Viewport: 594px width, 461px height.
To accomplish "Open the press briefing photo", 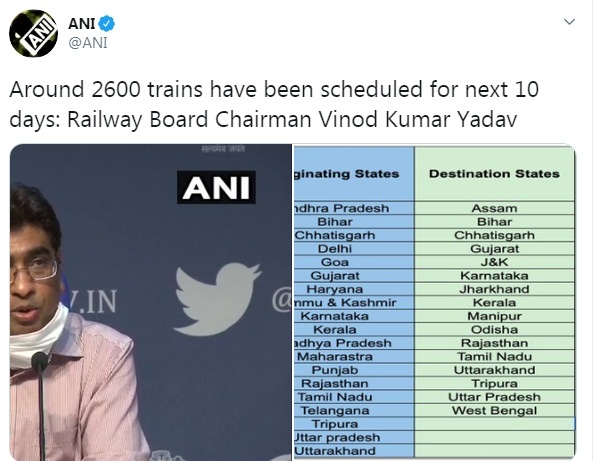I will coord(151,302).
